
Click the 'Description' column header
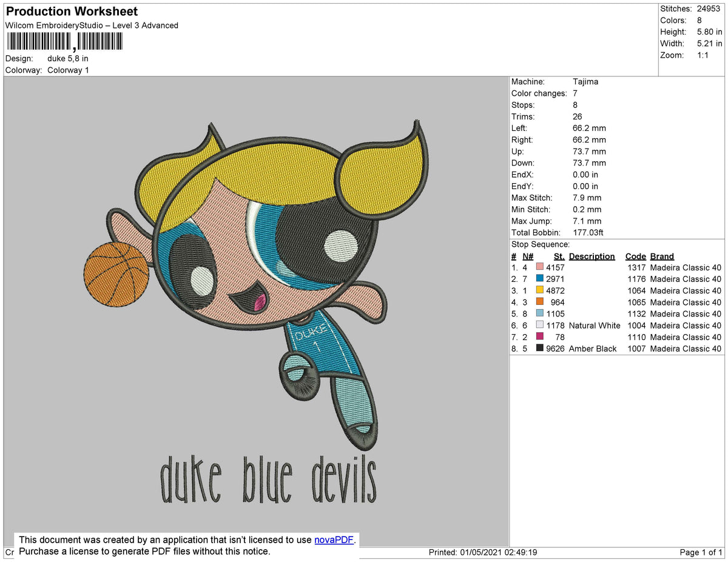[592, 256]
